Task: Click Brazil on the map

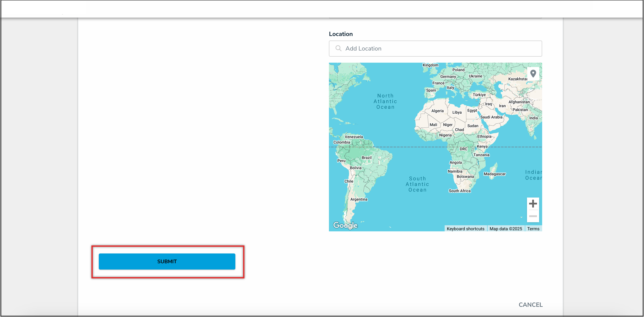Action: click(366, 158)
